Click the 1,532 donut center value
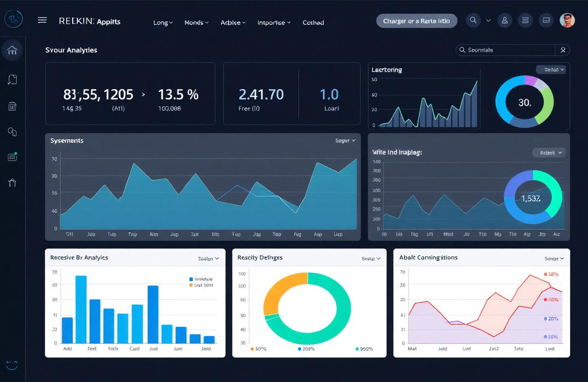 pyautogui.click(x=531, y=198)
